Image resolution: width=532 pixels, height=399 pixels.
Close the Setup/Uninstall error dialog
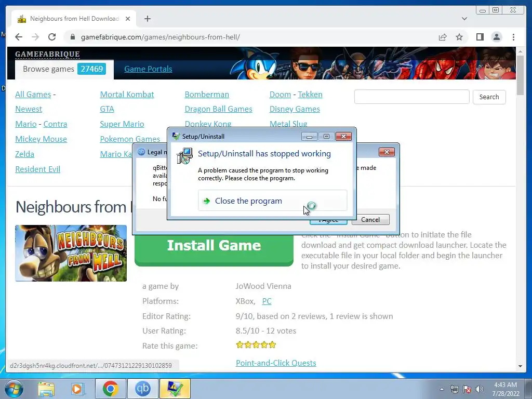(343, 137)
